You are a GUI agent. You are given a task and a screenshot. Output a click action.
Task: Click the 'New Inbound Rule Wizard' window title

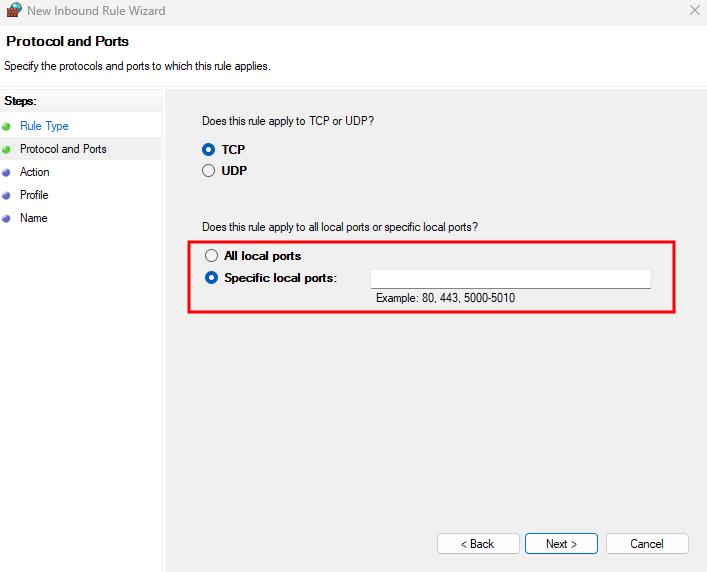96,10
